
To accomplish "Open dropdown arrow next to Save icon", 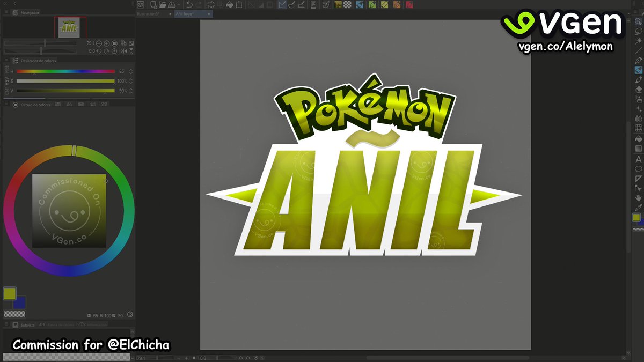I will (x=179, y=4).
